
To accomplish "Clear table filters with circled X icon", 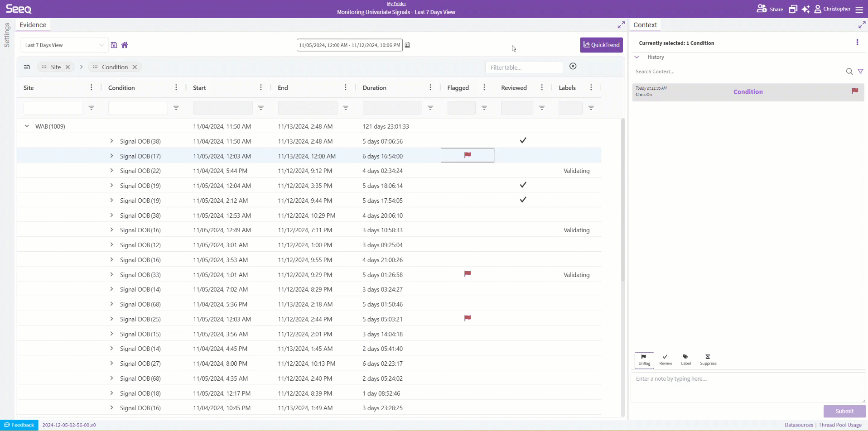I will click(x=573, y=66).
